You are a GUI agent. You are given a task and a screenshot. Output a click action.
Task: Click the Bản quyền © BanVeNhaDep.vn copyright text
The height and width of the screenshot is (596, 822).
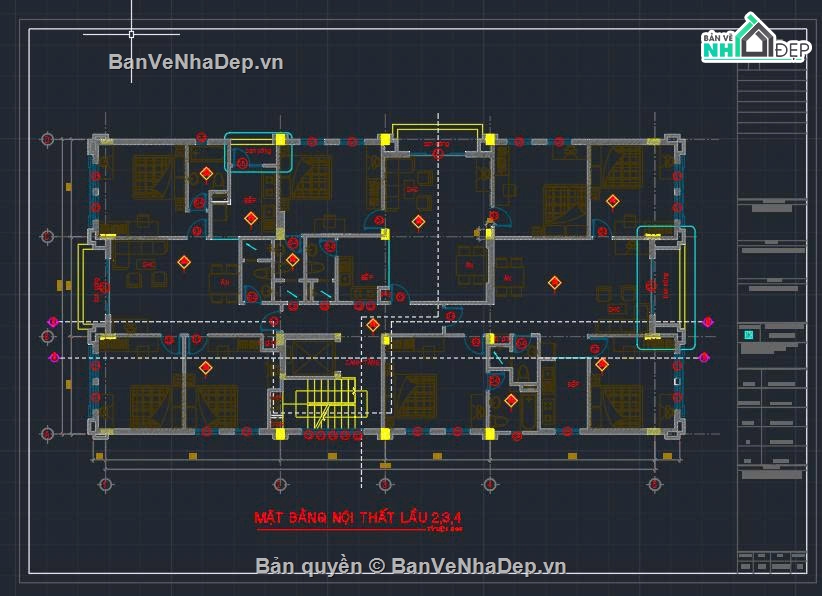[x=411, y=566]
